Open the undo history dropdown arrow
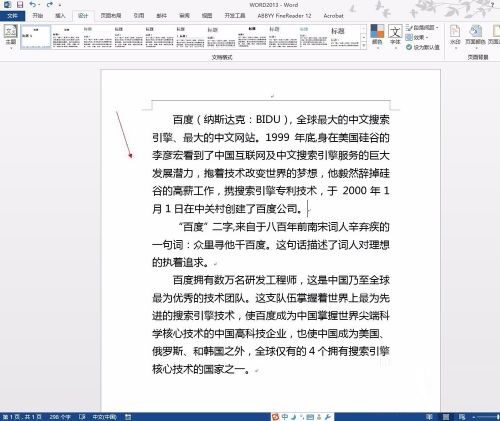The width and height of the screenshot is (500, 421). [39, 5]
